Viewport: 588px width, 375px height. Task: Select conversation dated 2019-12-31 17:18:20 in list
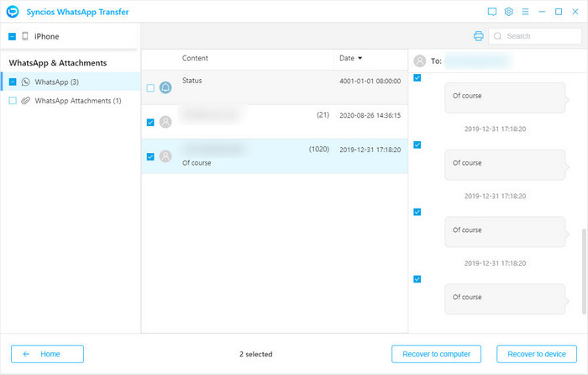click(275, 156)
